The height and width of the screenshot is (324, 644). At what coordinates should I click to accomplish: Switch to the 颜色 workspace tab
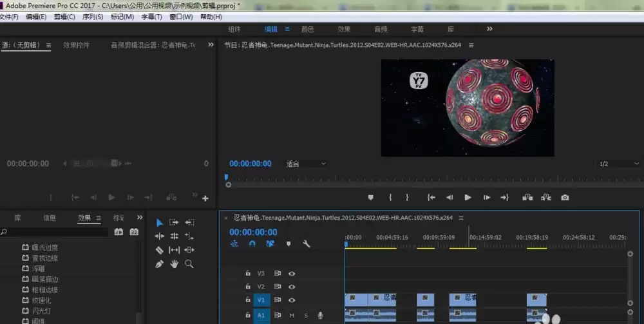[308, 29]
